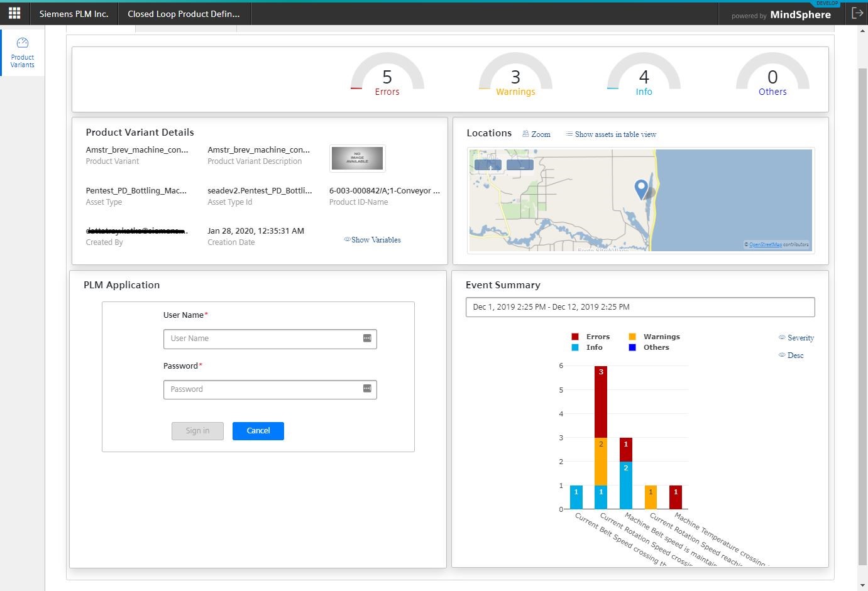
Task: Open the Event Summary date range picker
Action: [x=640, y=307]
